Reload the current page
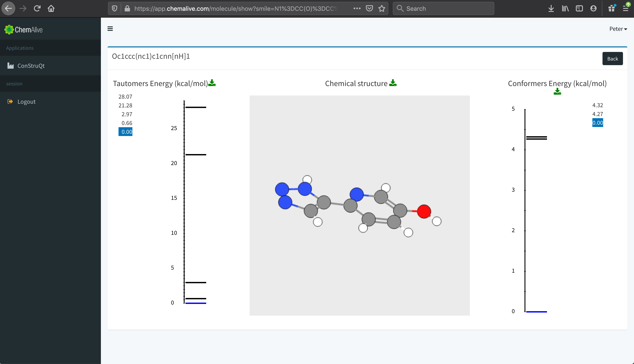 (x=37, y=9)
